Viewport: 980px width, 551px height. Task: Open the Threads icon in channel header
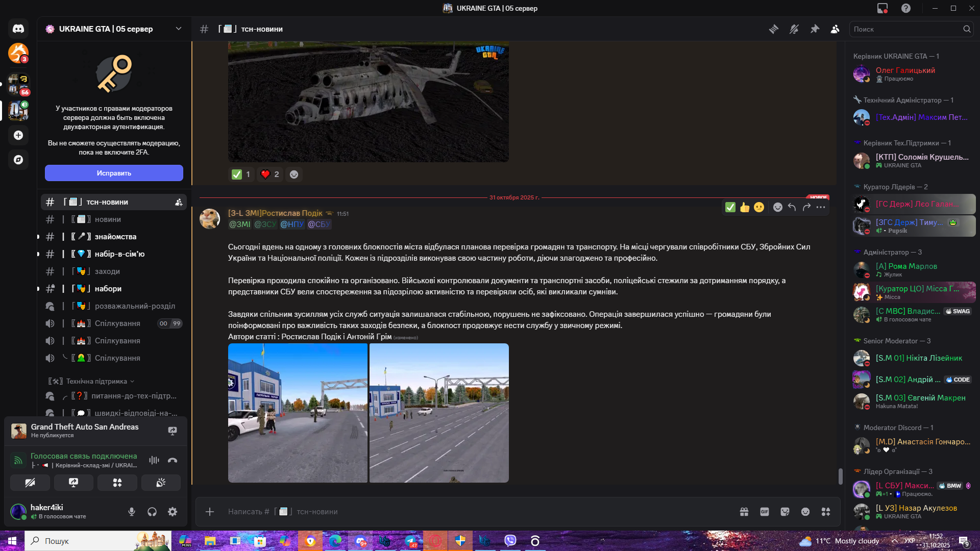774,29
